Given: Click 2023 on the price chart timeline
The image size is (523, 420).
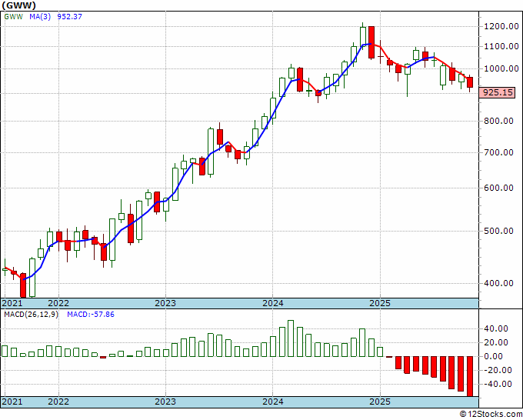Looking at the screenshot, I should pos(165,303).
